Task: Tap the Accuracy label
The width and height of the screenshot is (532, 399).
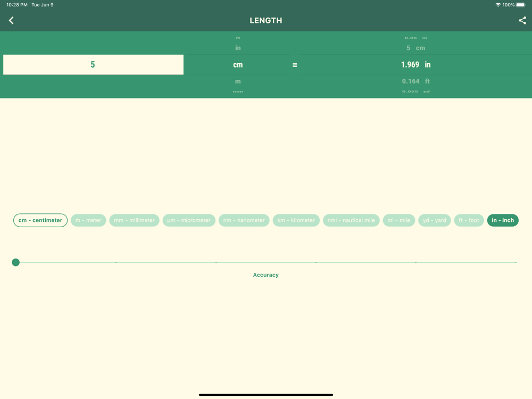Action: pyautogui.click(x=265, y=275)
